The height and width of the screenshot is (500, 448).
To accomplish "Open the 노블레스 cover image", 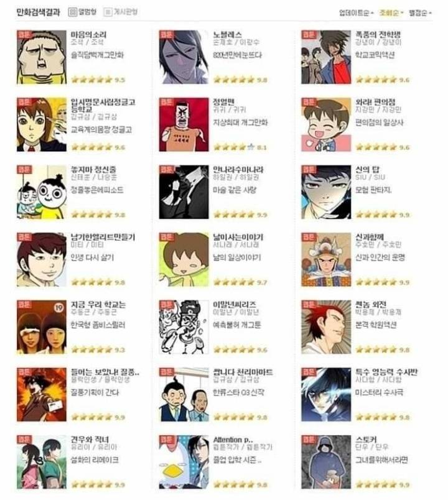I will 184,57.
